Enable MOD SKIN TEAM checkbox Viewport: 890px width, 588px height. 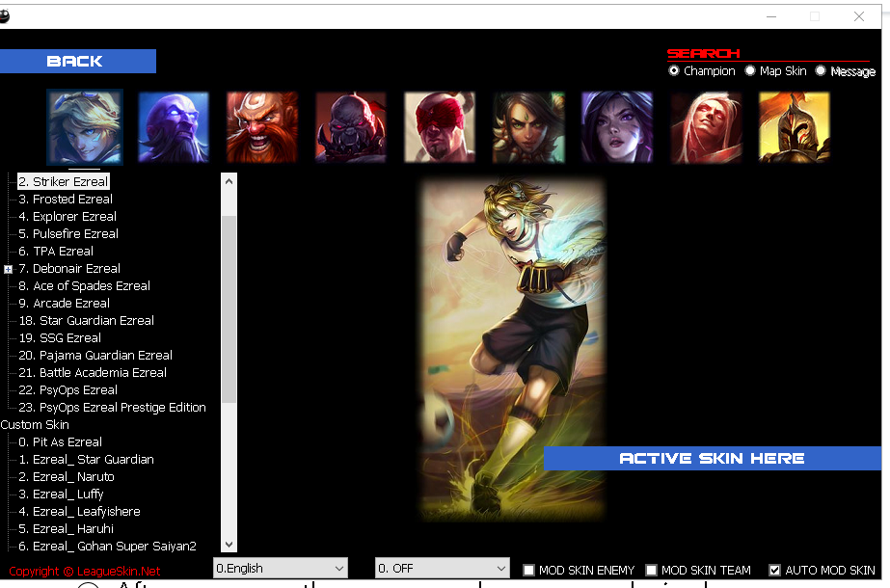(x=651, y=570)
